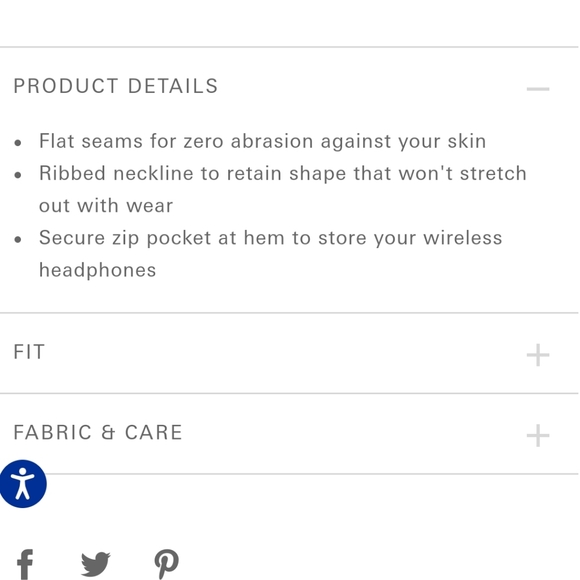Click the plus icon beside Fabric & Care
This screenshot has width=580, height=580.
pos(538,435)
